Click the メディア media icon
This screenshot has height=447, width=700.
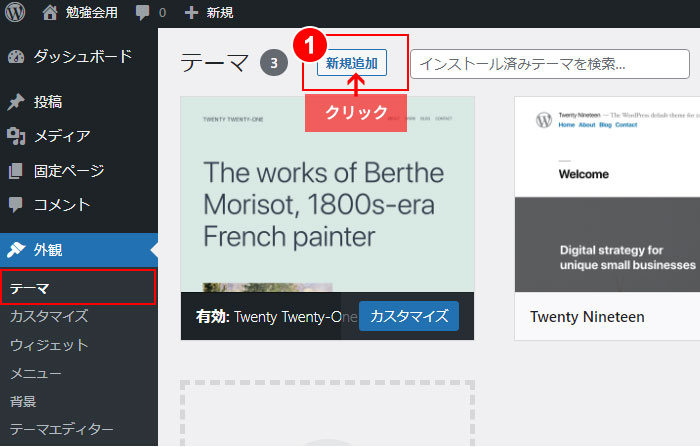pyautogui.click(x=17, y=136)
